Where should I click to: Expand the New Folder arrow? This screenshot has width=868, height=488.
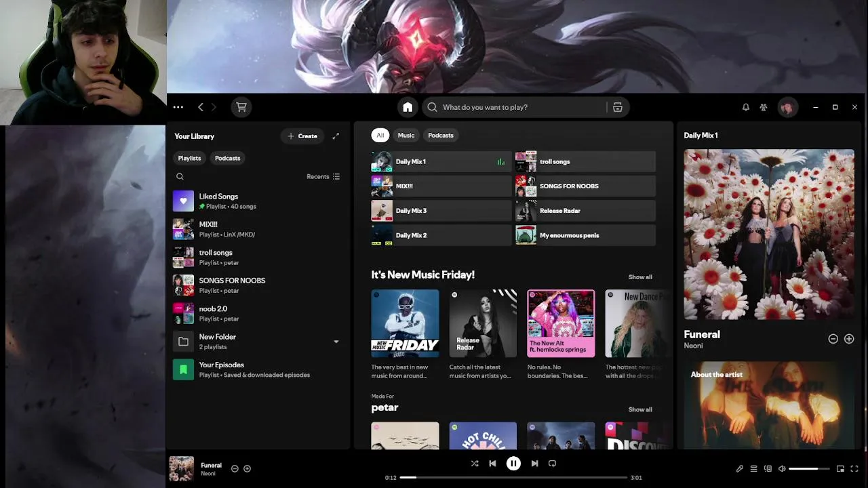(x=336, y=342)
